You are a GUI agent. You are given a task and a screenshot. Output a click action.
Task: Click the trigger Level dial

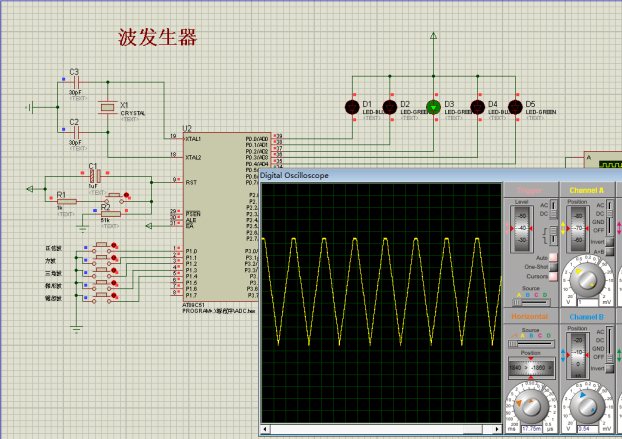[x=522, y=228]
